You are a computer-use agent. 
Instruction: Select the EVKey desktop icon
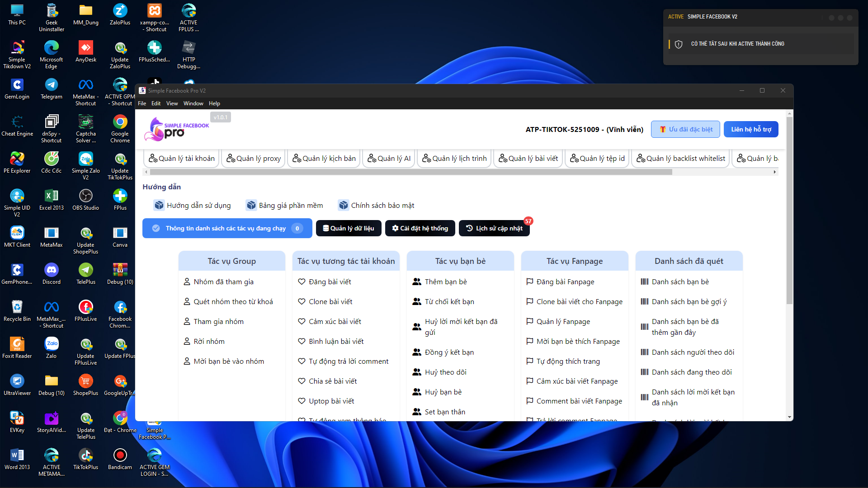[x=17, y=422]
